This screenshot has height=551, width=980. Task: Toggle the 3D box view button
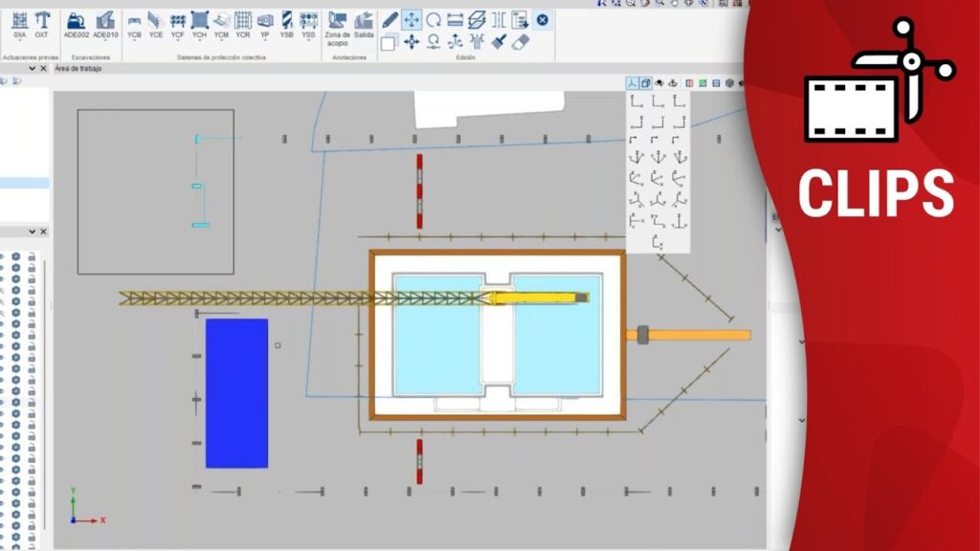(x=646, y=83)
